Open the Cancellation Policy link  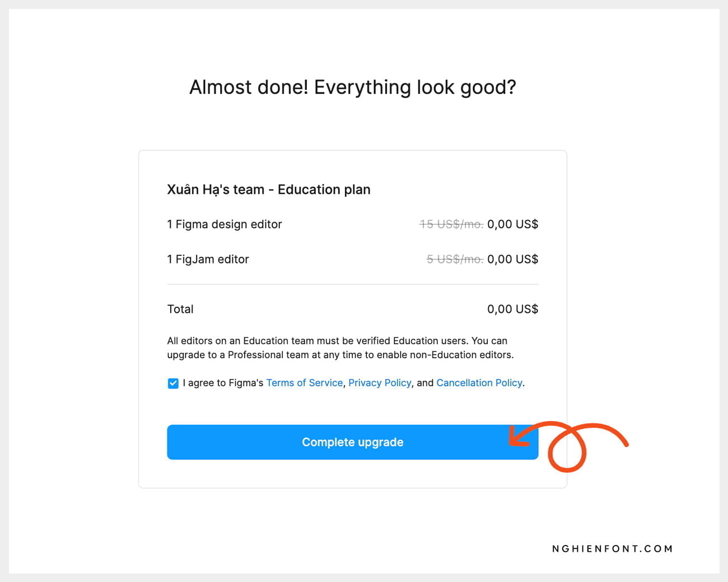[x=479, y=383]
